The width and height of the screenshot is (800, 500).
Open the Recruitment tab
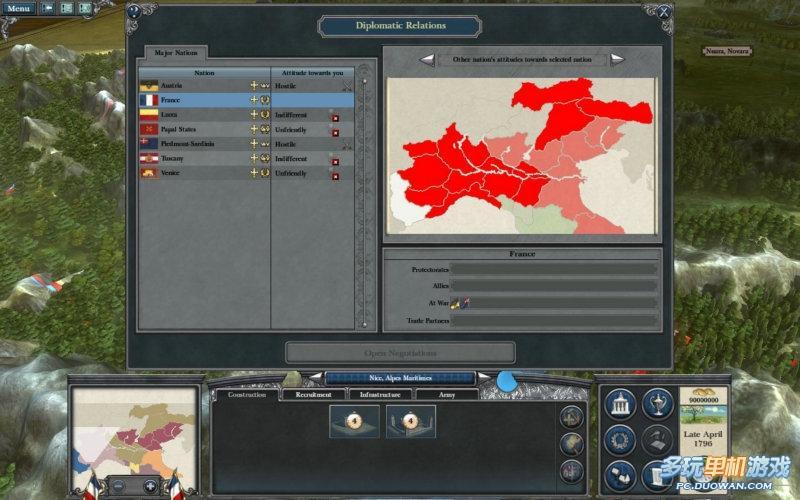coord(313,394)
